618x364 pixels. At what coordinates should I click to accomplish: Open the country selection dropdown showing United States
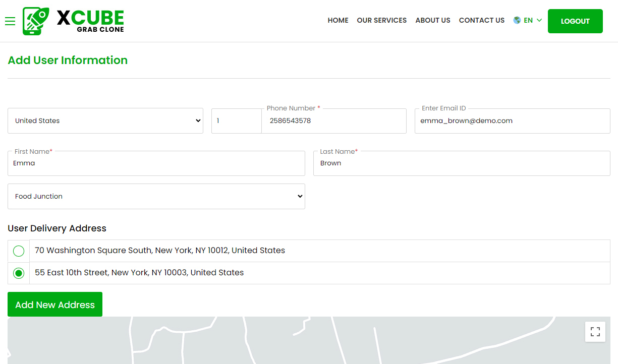point(105,120)
